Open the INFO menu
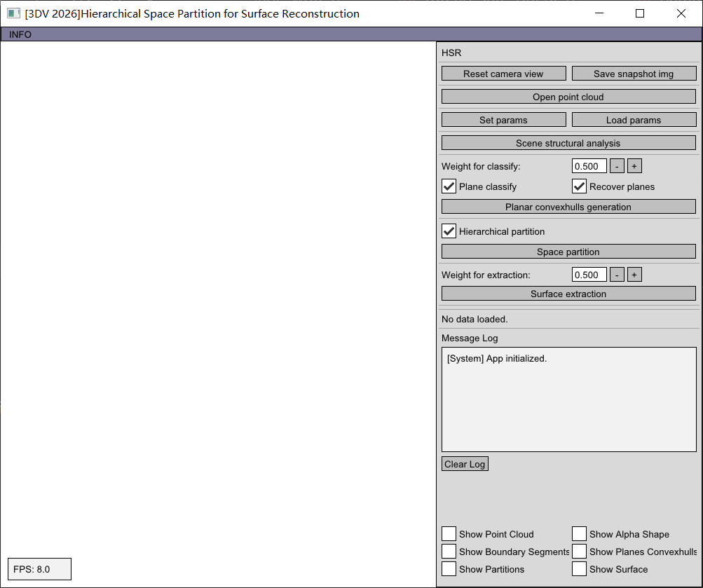The height and width of the screenshot is (588, 703). point(19,34)
